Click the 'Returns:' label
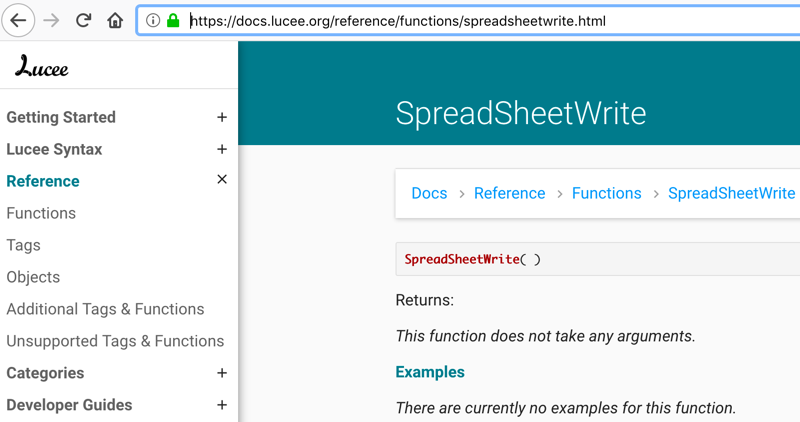The width and height of the screenshot is (800, 422). [x=424, y=300]
